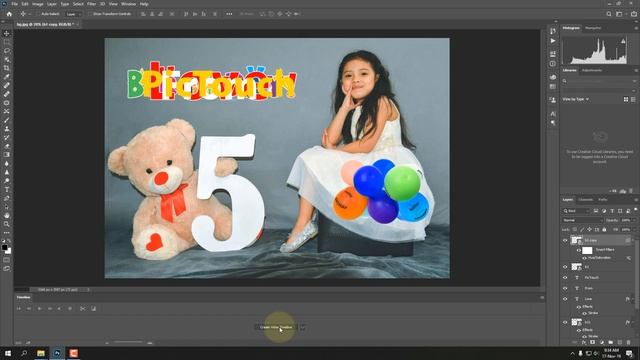Open the Navigator tab beside Histogram
The width and height of the screenshot is (640, 360).
(x=593, y=28)
